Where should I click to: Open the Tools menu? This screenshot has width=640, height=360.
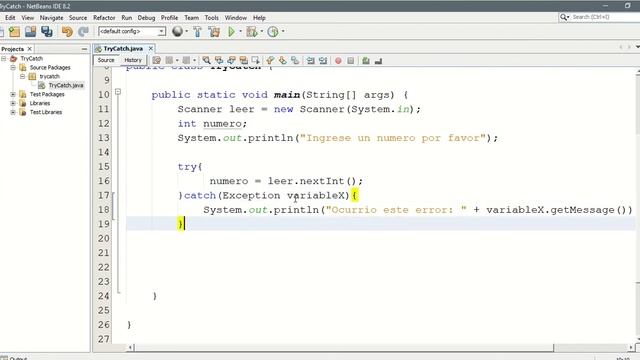[211, 18]
